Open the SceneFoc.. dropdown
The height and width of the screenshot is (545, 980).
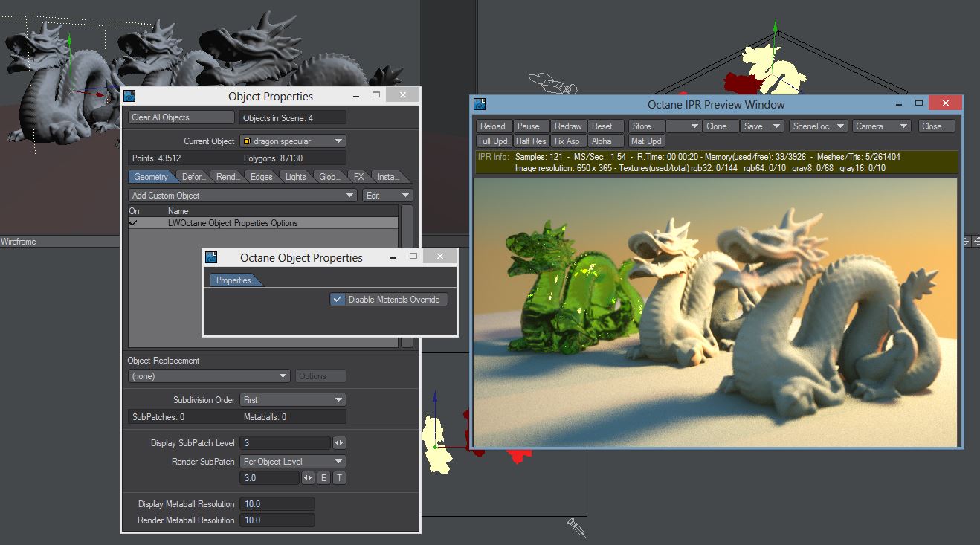819,126
